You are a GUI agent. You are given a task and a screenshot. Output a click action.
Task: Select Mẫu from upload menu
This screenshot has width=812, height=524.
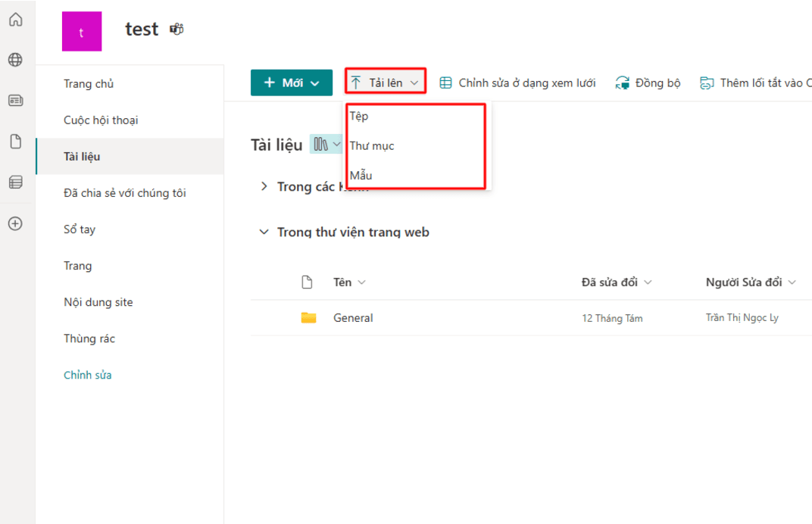pyautogui.click(x=415, y=176)
